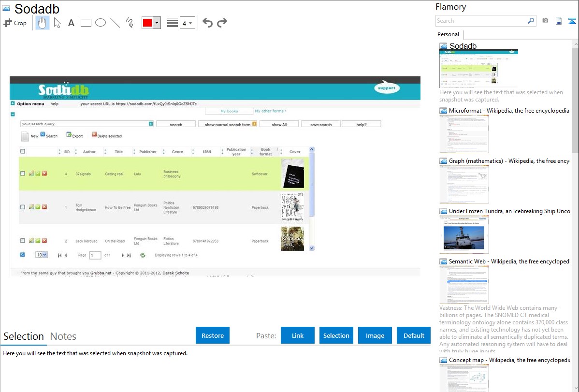Click the table scroll-down arrow
579x392 pixels.
[312, 248]
